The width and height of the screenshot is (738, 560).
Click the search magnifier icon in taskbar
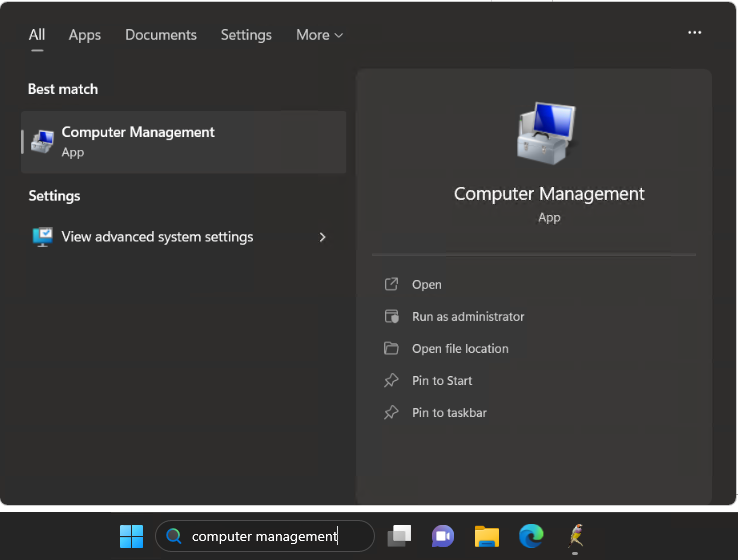click(174, 536)
